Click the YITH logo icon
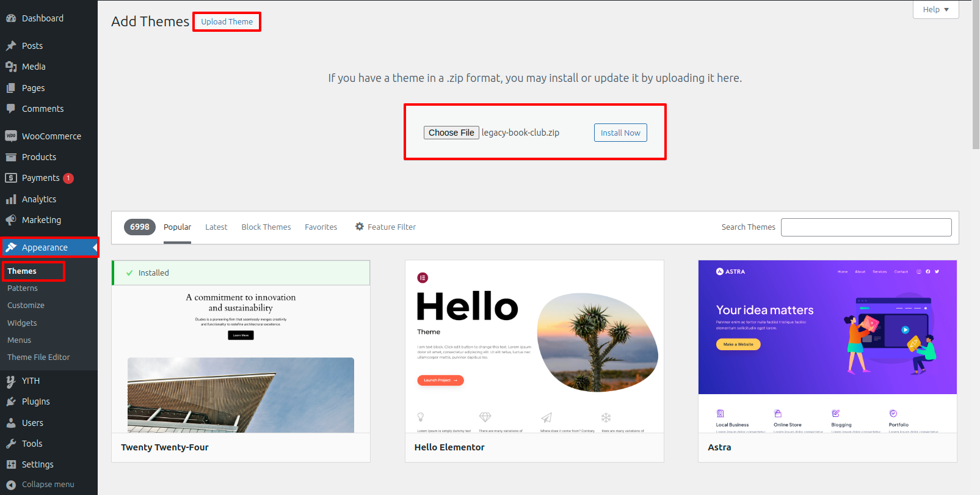This screenshot has height=495, width=980. point(11,381)
